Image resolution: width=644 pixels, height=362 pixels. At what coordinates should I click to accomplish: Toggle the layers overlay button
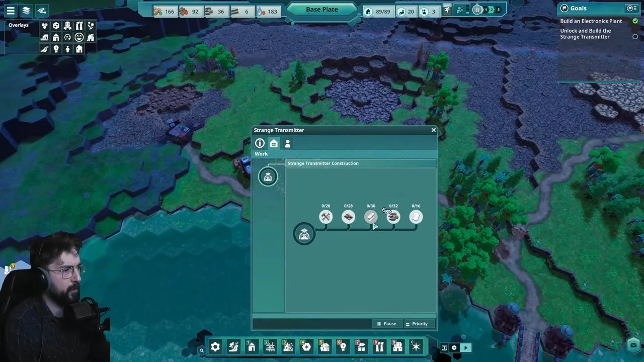tap(27, 10)
